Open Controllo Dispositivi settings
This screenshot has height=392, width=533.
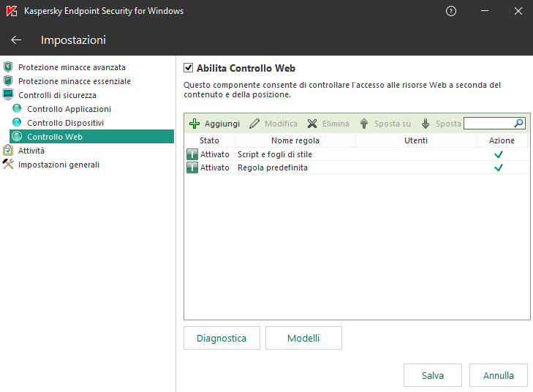(x=65, y=123)
